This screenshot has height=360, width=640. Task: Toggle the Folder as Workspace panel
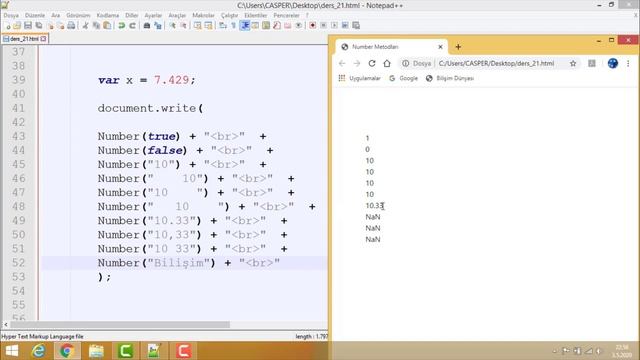coord(288,25)
